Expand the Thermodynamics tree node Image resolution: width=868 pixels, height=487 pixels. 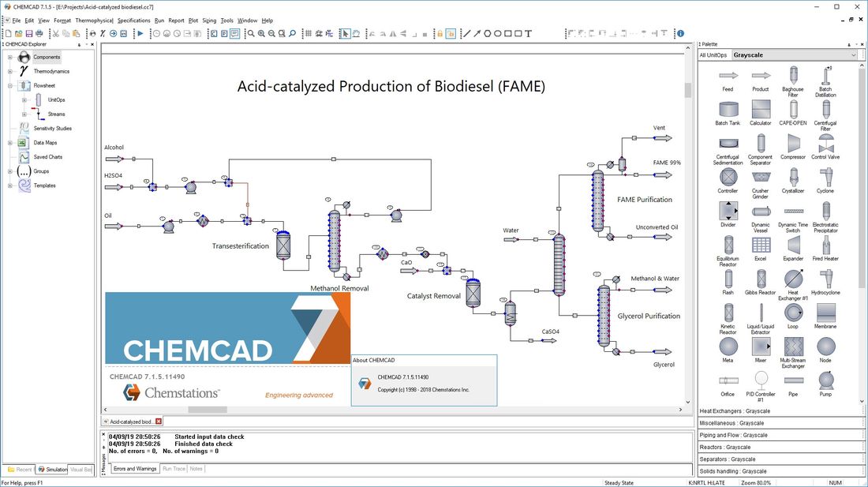click(x=9, y=71)
